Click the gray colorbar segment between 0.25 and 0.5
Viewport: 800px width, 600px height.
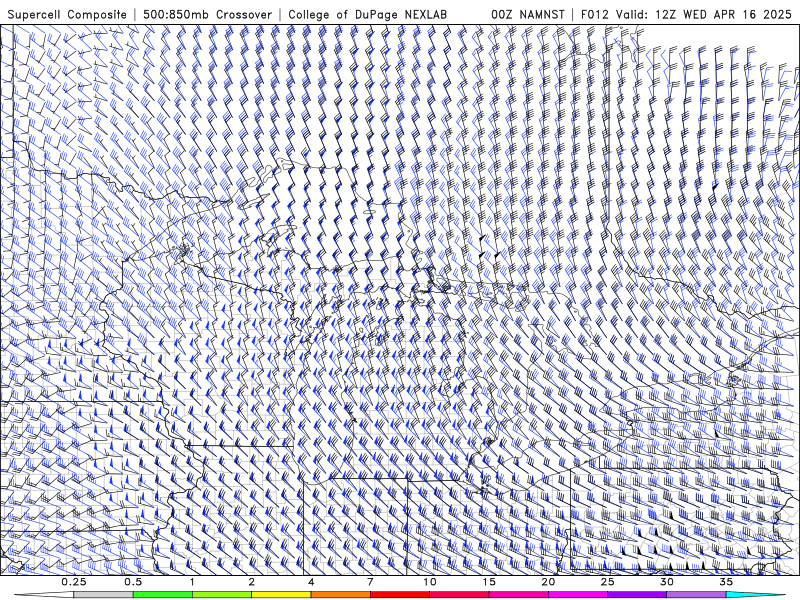tap(104, 595)
